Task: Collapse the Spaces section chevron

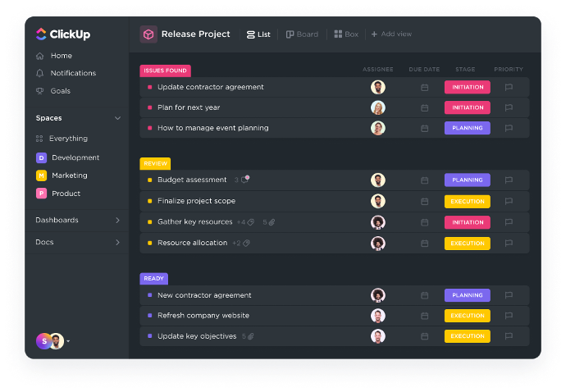Action: pos(117,118)
